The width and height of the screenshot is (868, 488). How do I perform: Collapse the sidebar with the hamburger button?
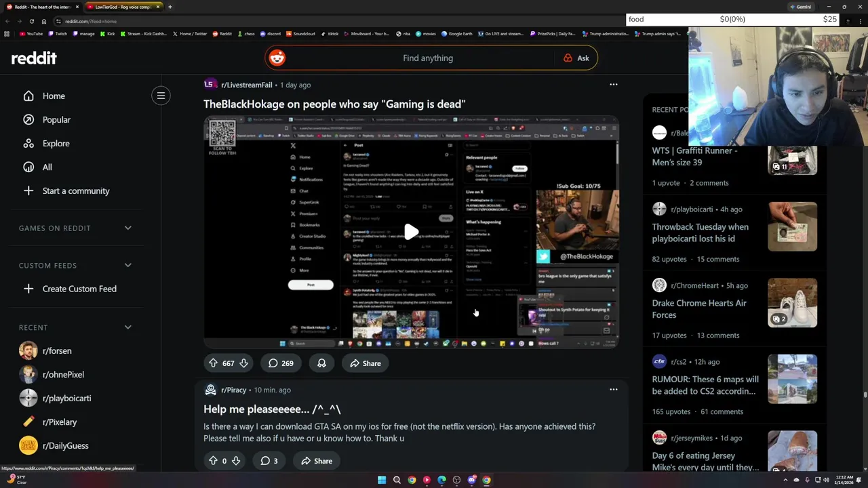pos(161,96)
